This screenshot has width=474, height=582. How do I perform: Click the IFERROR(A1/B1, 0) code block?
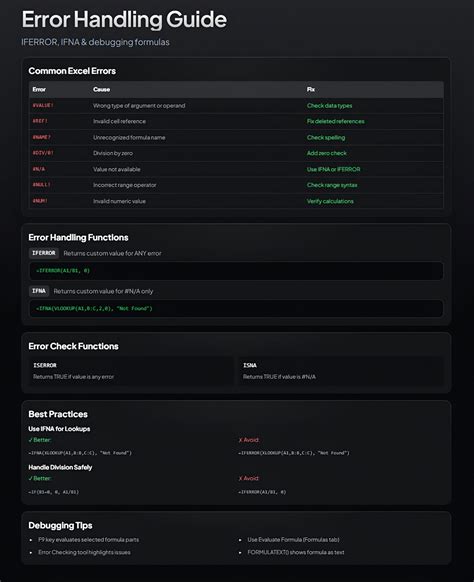point(236,271)
